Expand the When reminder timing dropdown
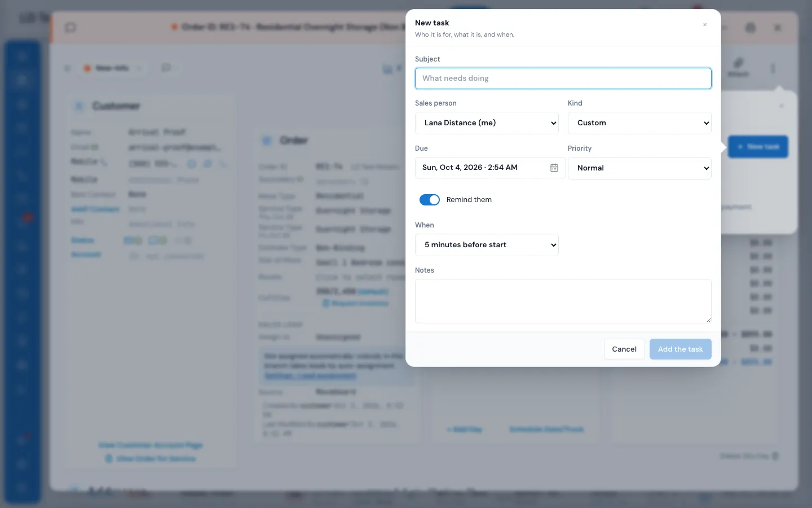The height and width of the screenshot is (508, 812). [487, 245]
